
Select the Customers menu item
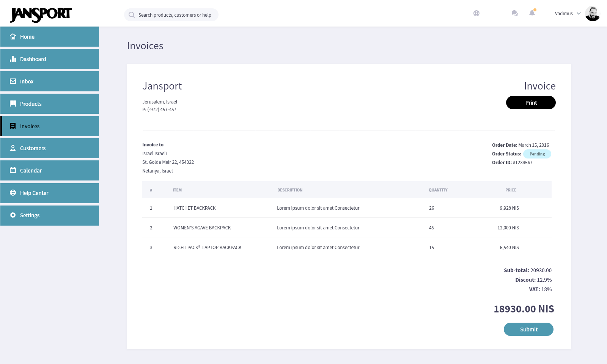[x=50, y=148]
